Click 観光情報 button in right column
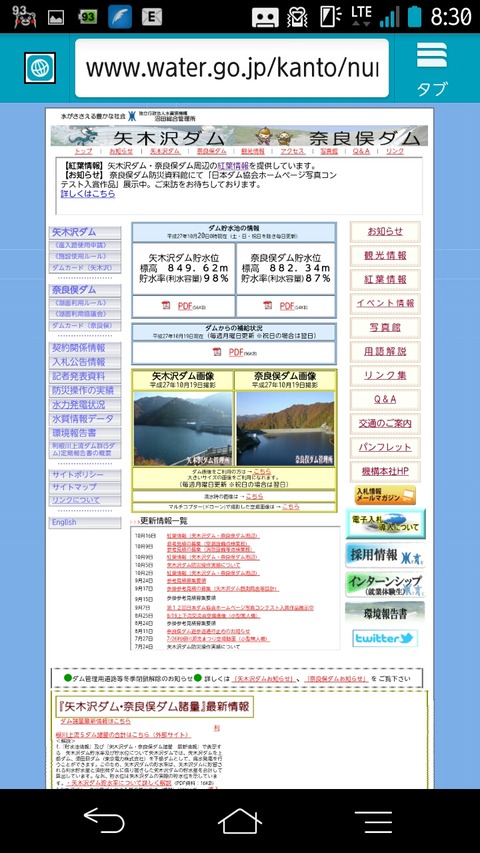 385,256
